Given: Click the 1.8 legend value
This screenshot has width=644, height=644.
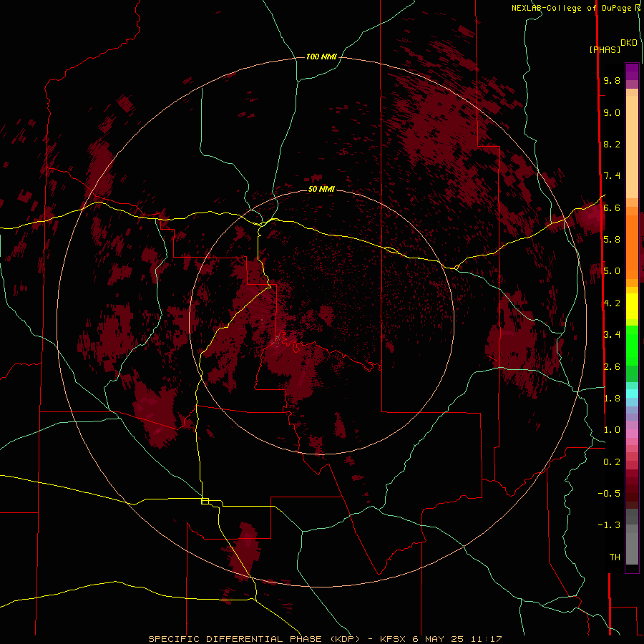Looking at the screenshot, I should 612,399.
